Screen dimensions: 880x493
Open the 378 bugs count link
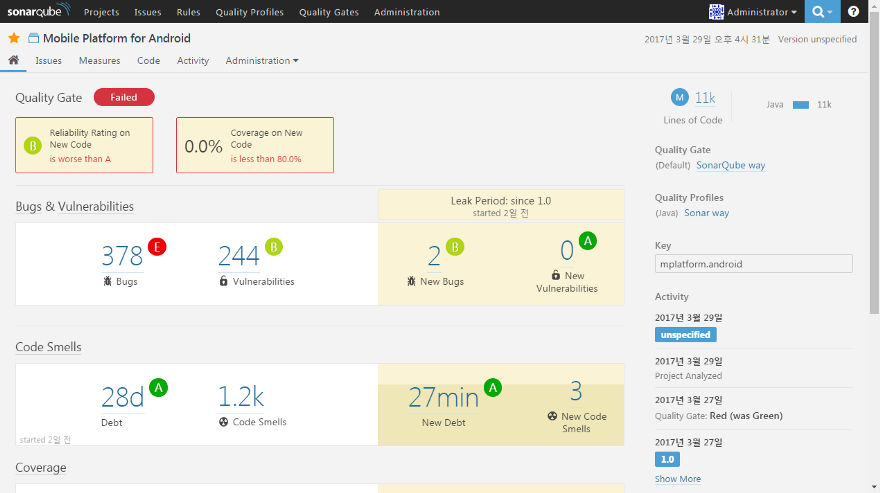pos(122,256)
